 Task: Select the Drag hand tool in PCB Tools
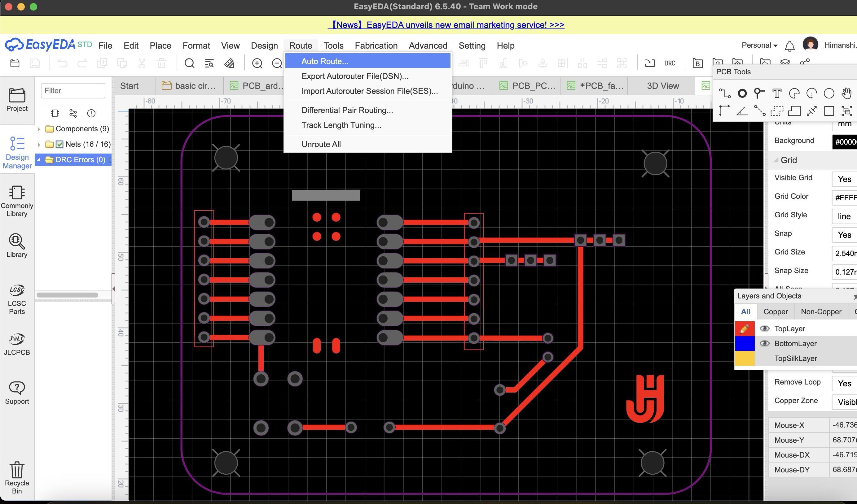(846, 93)
